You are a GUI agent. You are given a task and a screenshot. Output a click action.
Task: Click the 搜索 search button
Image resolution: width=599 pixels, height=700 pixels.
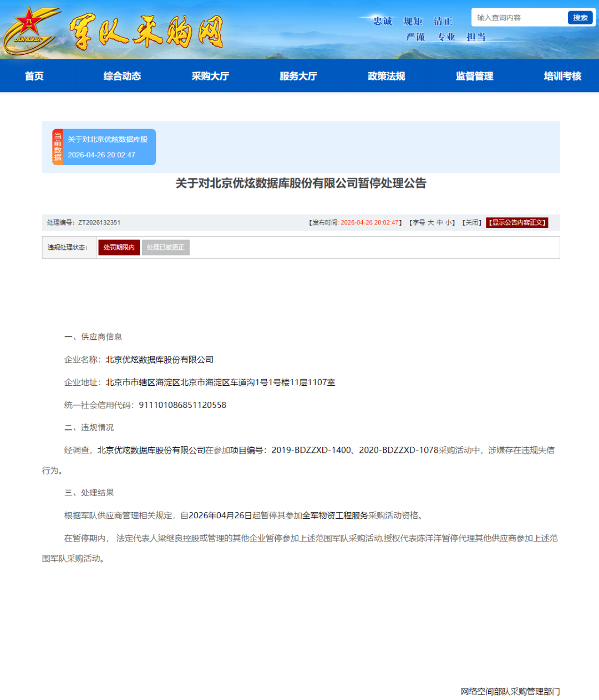(x=580, y=18)
